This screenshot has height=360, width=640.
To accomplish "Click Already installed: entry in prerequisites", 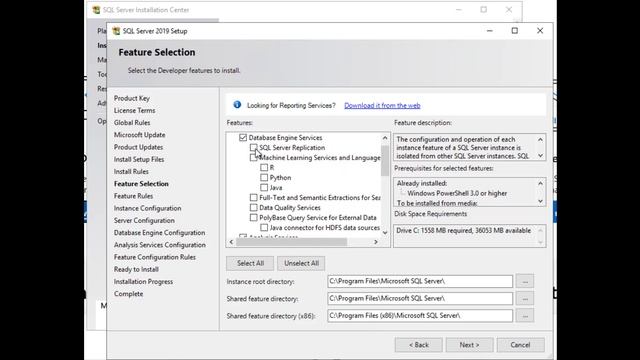I will 422,183.
